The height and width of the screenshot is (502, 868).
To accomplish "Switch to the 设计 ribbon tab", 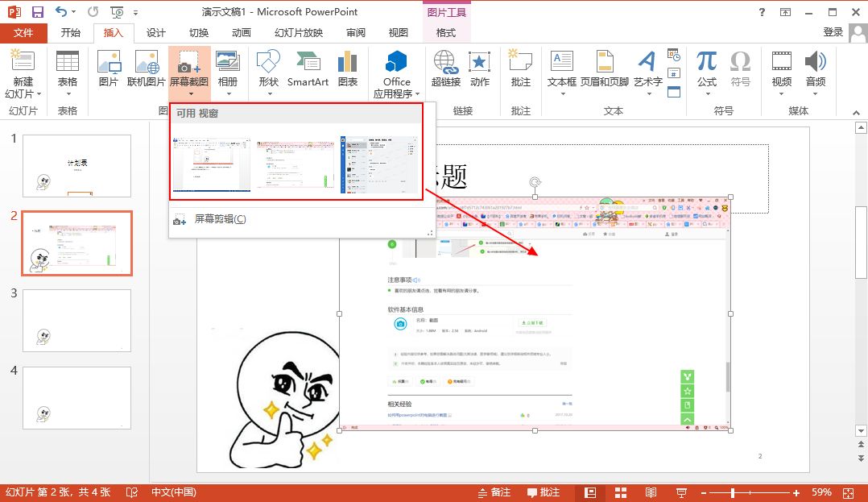I will (155, 33).
